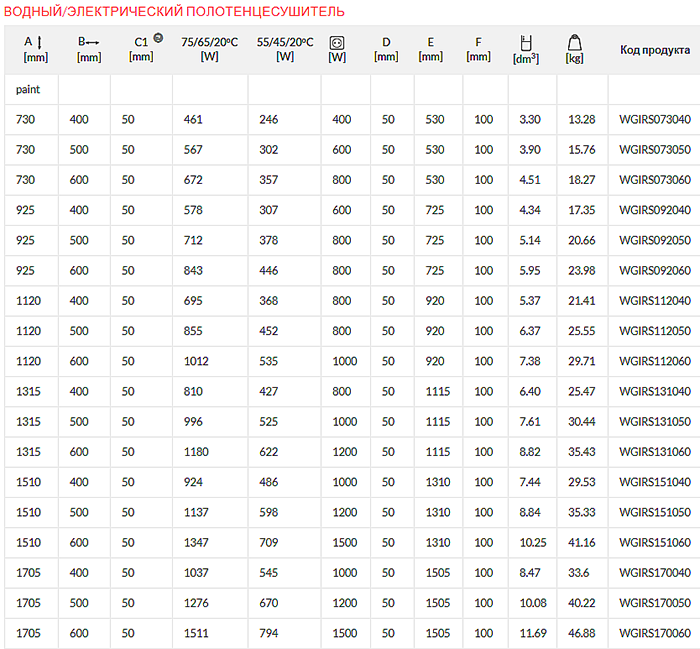Click the 'paint' row label
This screenshot has height=649, width=700.
point(28,89)
